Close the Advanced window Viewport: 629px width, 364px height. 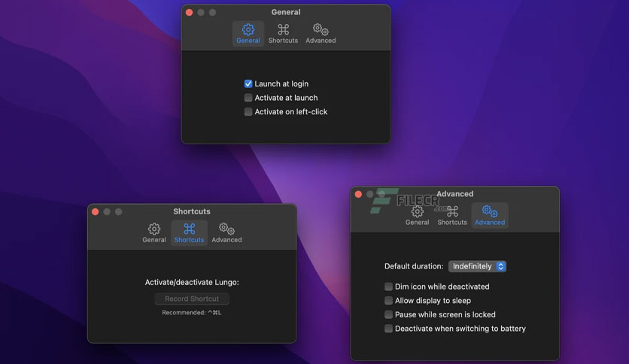(358, 194)
